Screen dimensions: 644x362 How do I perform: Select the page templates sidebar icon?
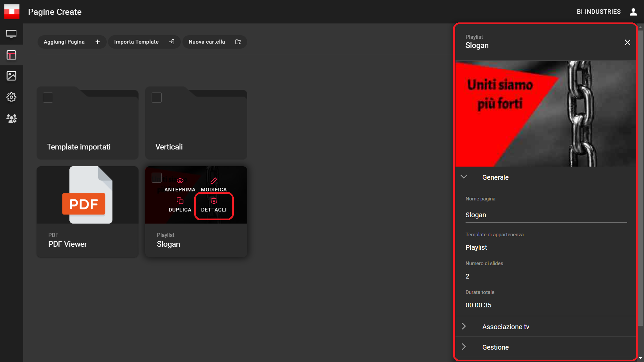tap(11, 55)
